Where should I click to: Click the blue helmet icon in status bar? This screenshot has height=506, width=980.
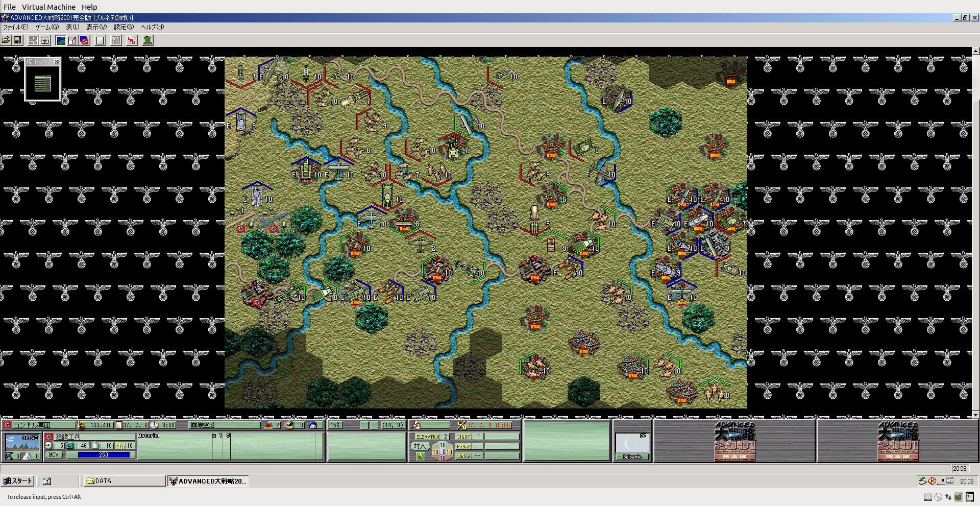click(313, 425)
